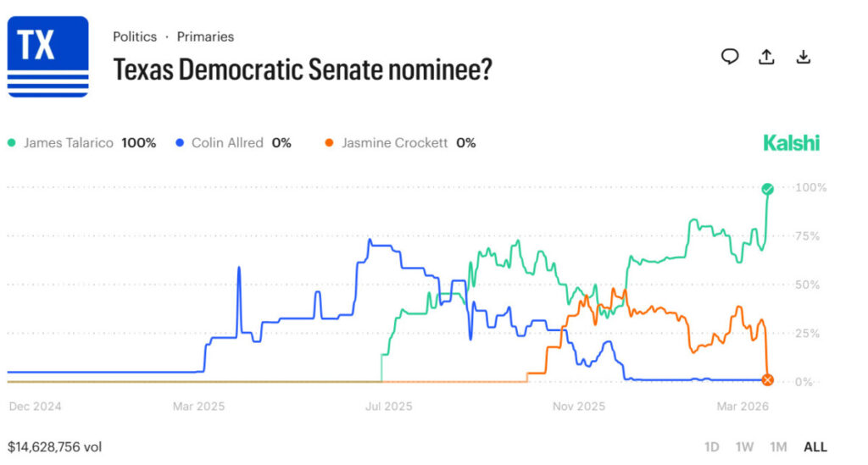
Task: Click the Jasmine Crockett legend label
Action: 394,143
